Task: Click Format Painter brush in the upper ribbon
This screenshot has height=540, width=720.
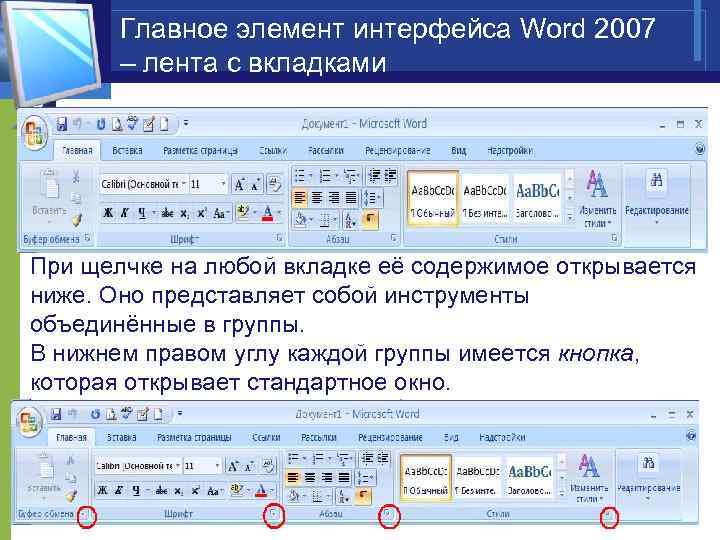Action: pyautogui.click(x=77, y=220)
